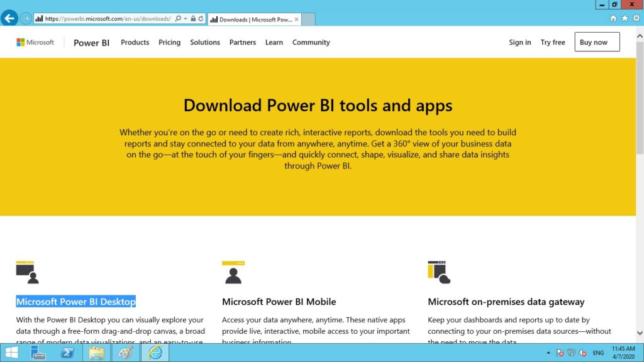Click the search magnifier in address bar
Screen dimensions: 644x362
click(178, 18)
